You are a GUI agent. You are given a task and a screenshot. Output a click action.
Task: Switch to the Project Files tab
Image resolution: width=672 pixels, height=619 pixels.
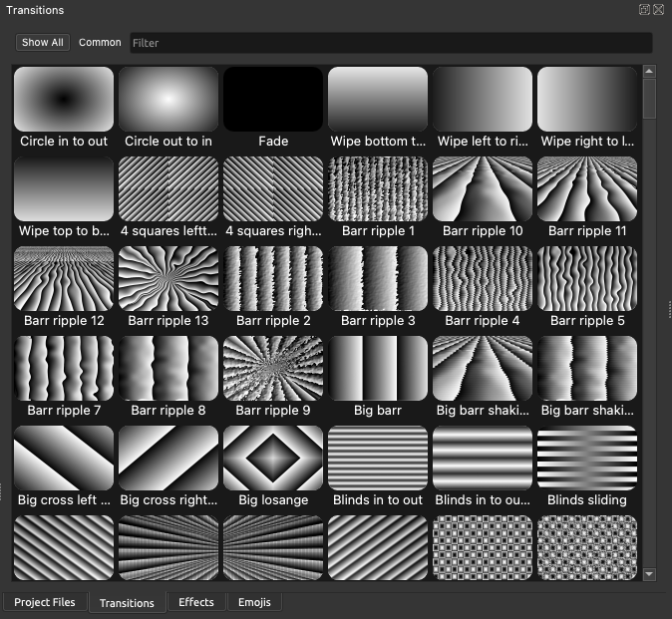coord(44,603)
